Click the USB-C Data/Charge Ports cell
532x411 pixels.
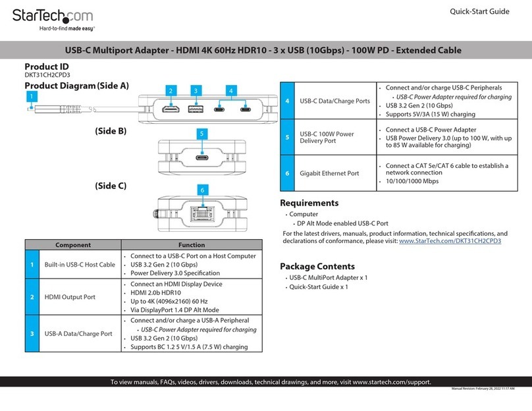[x=335, y=101]
